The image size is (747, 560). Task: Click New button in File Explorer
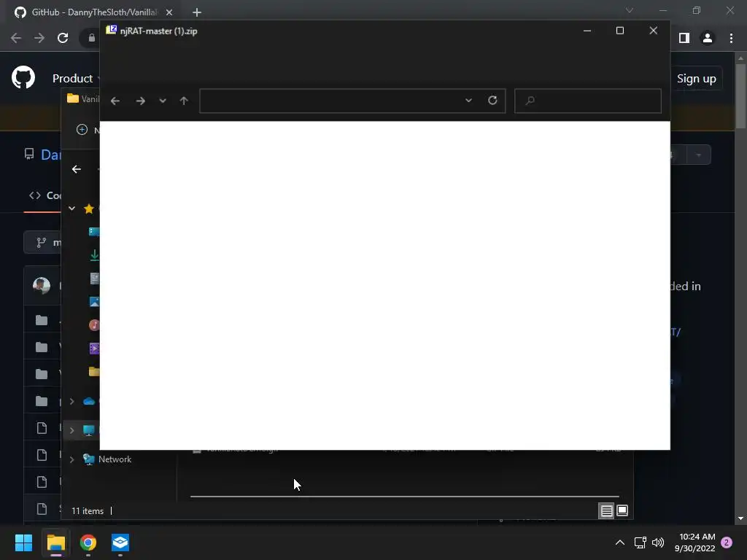point(88,130)
